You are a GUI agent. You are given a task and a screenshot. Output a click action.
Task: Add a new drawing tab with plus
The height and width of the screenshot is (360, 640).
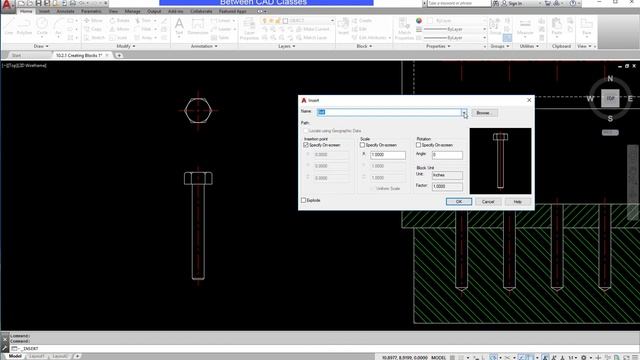click(x=119, y=55)
